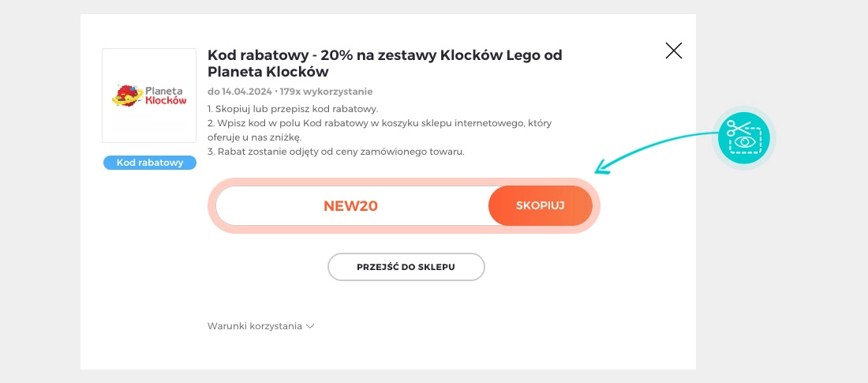The image size is (868, 383).
Task: Click the blue "Kod rabatowy" badge
Action: 150,163
